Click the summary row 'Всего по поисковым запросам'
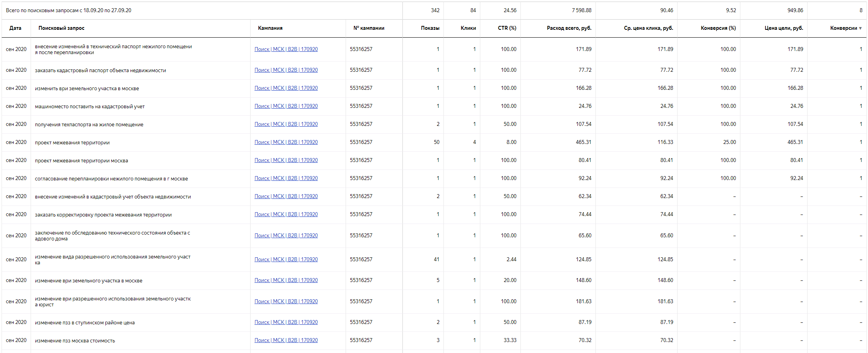 pos(69,11)
